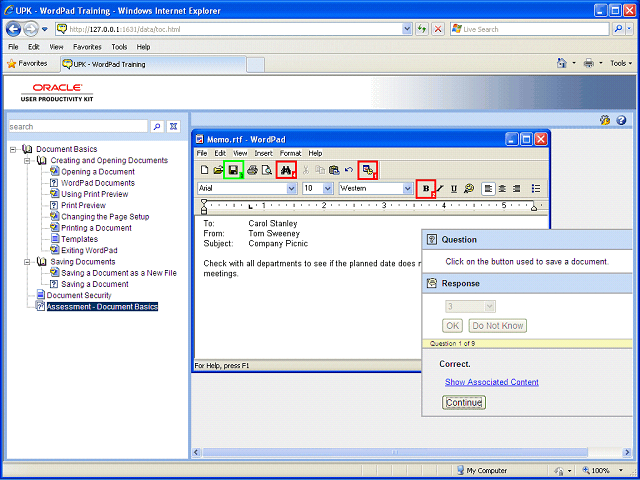Click the browser Refresh icon
Image resolution: width=640 pixels, height=480 pixels.
coord(422,29)
